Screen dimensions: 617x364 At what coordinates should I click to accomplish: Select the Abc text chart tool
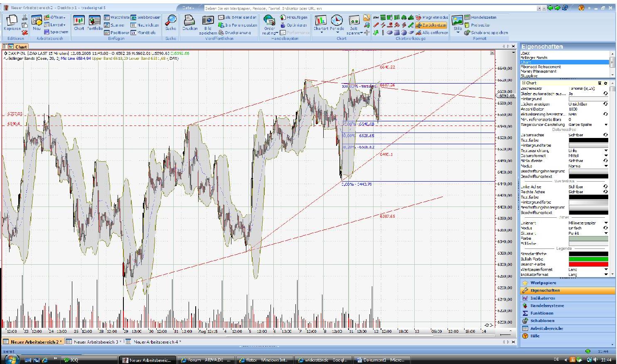click(376, 17)
